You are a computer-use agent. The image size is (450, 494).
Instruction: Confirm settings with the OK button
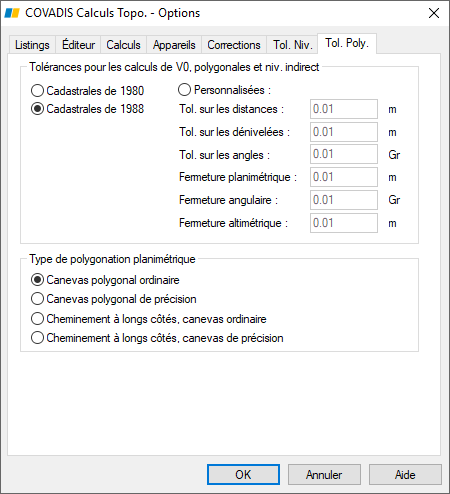click(x=243, y=475)
